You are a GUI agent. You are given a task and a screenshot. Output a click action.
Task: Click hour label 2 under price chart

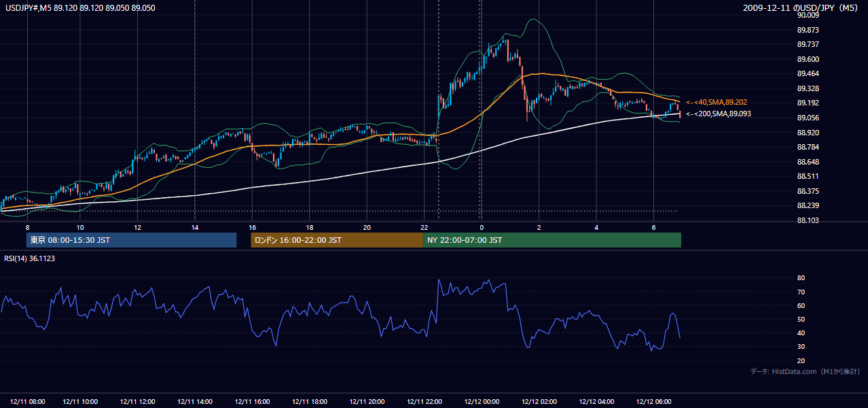coord(539,227)
